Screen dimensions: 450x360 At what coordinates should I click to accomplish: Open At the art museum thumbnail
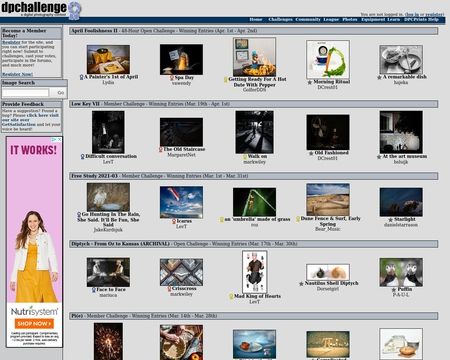coord(401,132)
